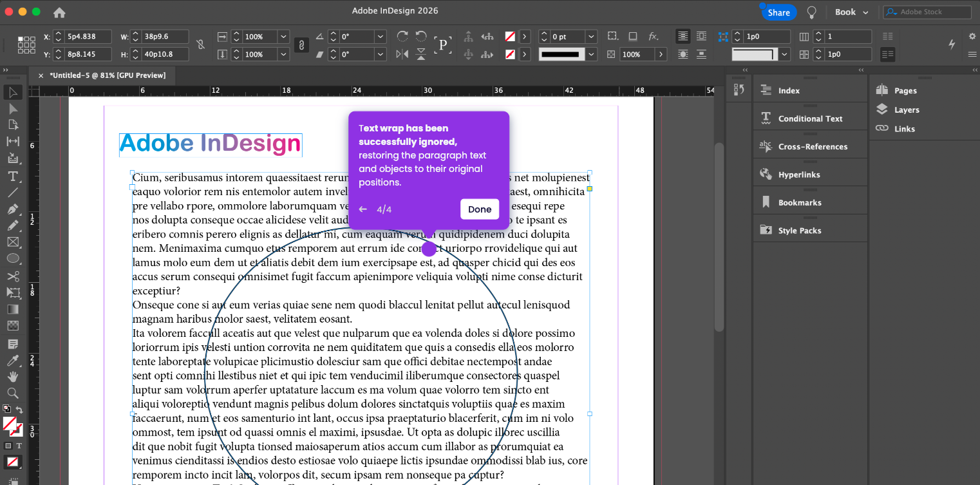Select the Zoom tool magnifier

click(13, 393)
